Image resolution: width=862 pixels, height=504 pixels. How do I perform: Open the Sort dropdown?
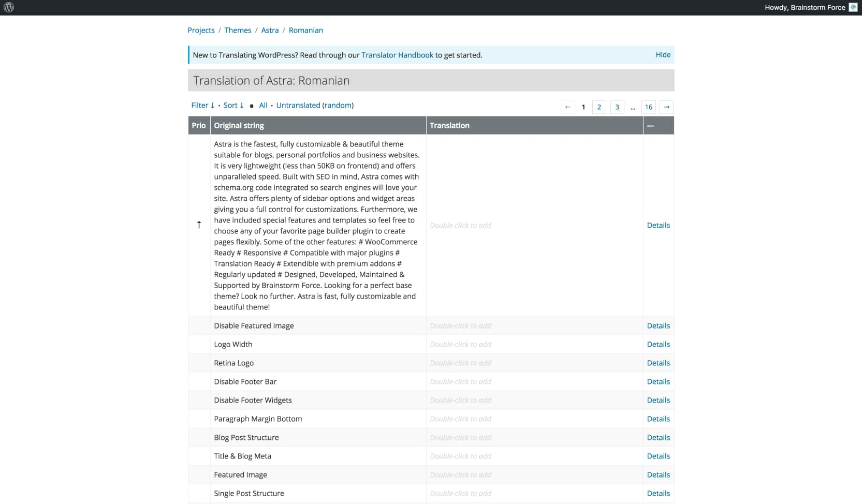pyautogui.click(x=233, y=105)
